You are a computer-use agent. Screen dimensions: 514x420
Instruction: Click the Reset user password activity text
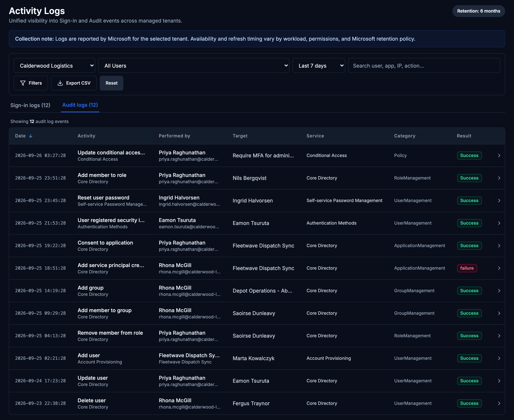(x=104, y=198)
